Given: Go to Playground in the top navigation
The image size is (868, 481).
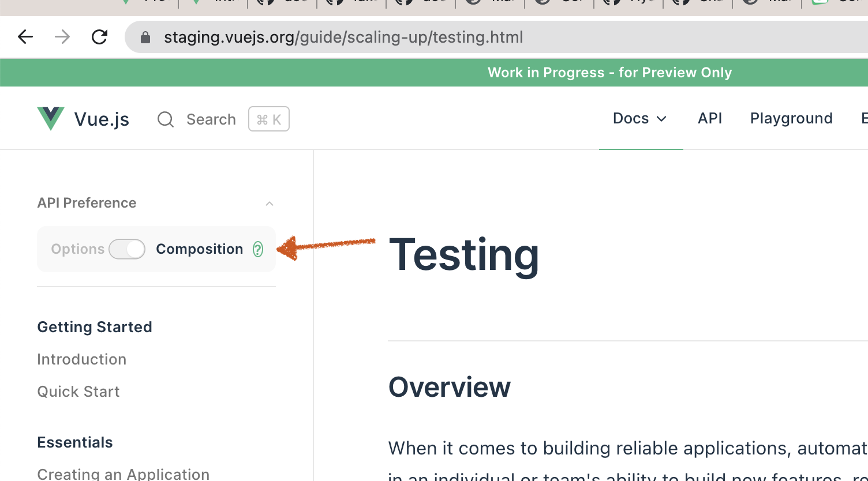Looking at the screenshot, I should (791, 118).
